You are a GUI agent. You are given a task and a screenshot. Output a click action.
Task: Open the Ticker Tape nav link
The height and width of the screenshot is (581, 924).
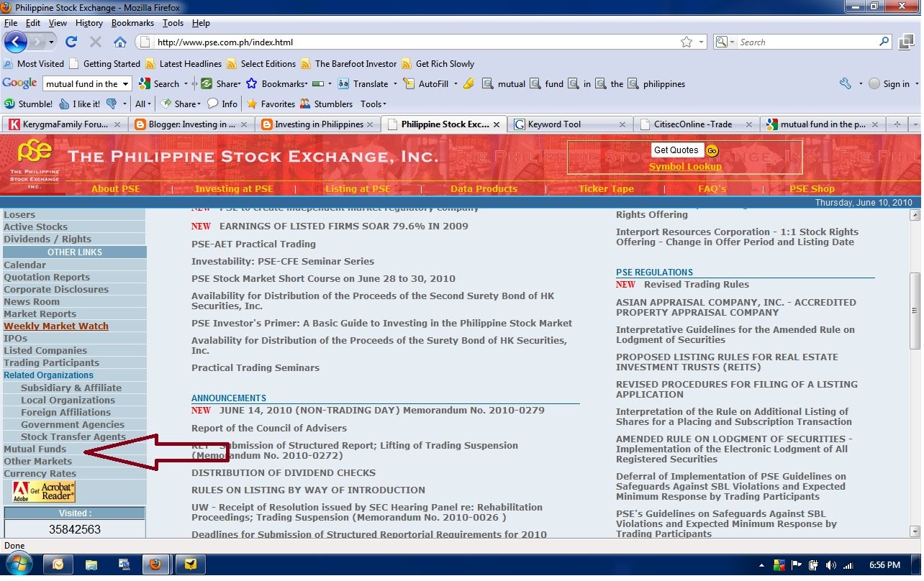(606, 189)
